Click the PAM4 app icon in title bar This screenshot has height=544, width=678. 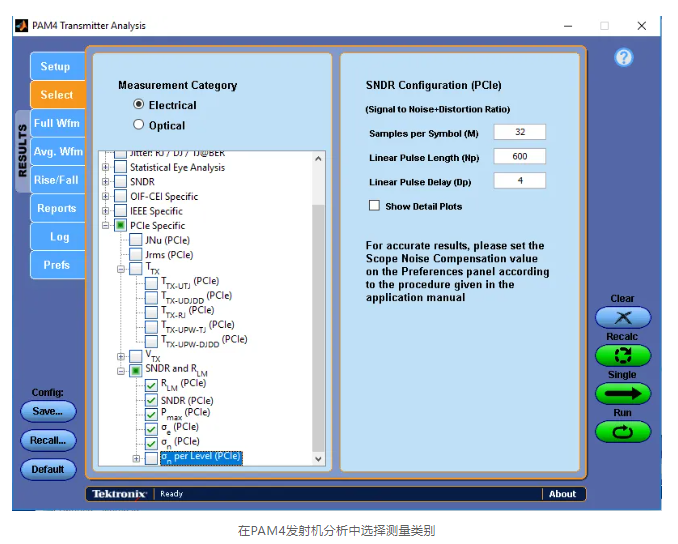click(22, 25)
